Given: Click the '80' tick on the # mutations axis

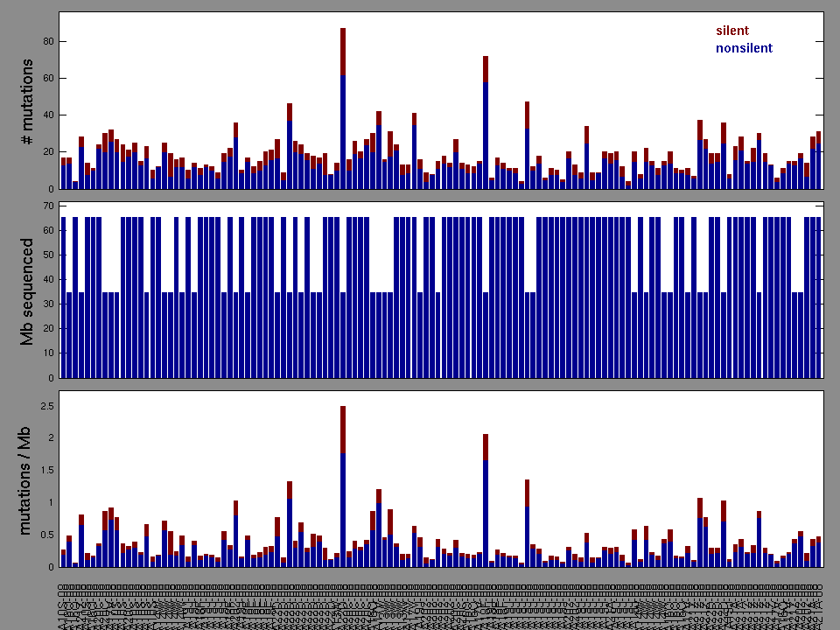Looking at the screenshot, I should click(x=49, y=41).
